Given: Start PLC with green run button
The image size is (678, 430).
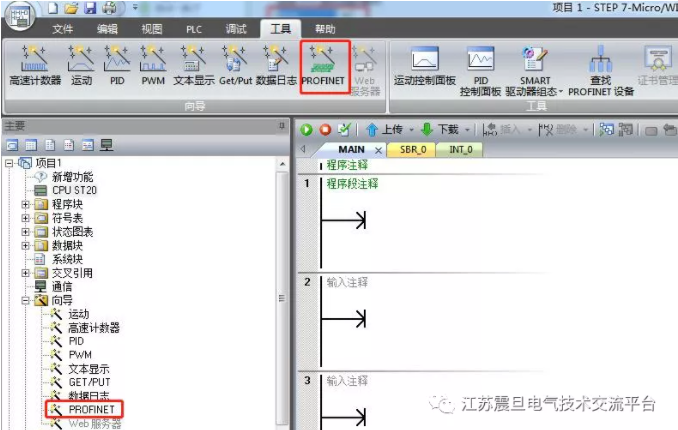Looking at the screenshot, I should click(x=306, y=129).
